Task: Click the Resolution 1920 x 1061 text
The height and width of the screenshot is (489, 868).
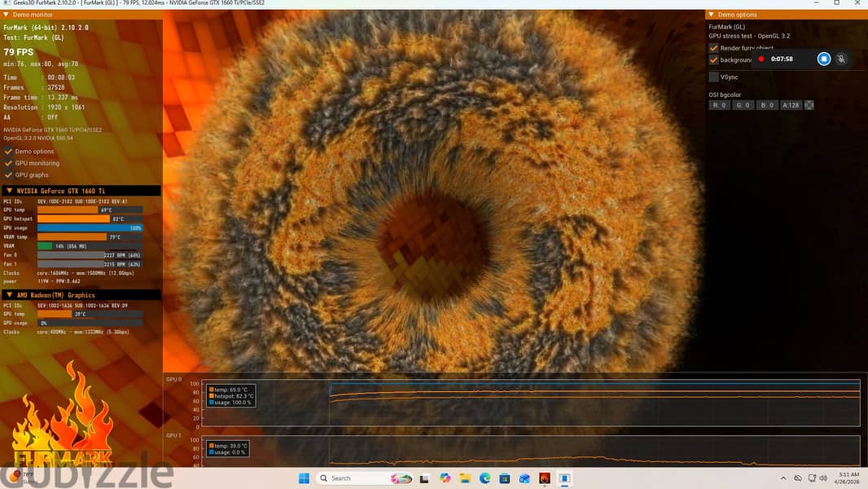Action: [x=44, y=108]
